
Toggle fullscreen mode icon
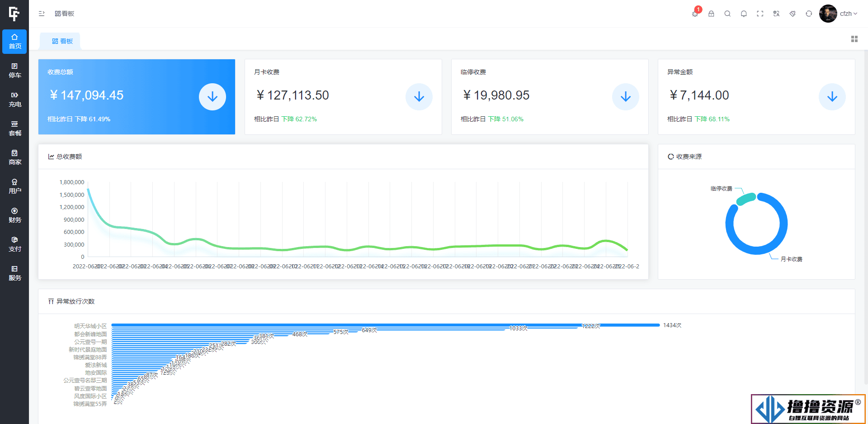click(x=760, y=14)
